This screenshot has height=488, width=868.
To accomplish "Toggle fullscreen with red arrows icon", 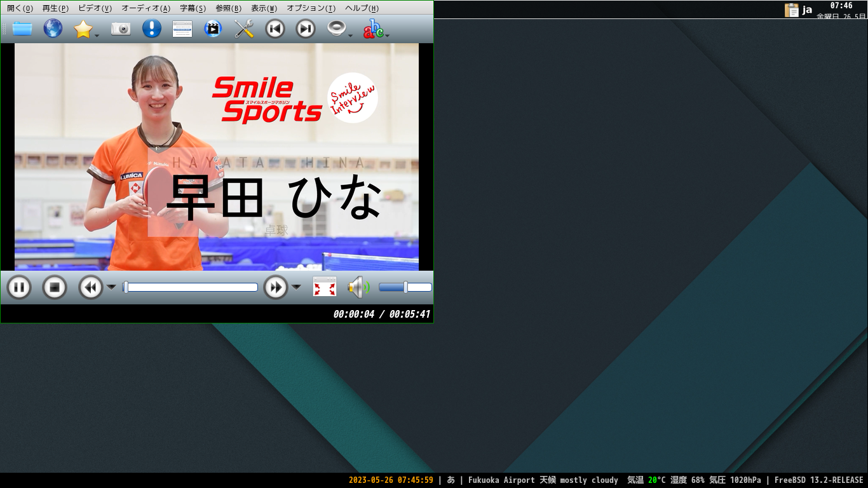I will pyautogui.click(x=324, y=287).
